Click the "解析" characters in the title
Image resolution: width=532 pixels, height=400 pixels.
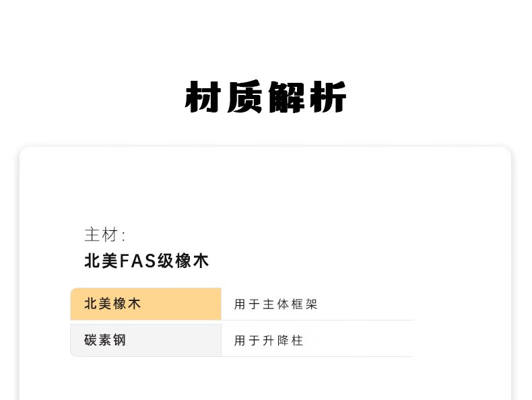tap(307, 97)
